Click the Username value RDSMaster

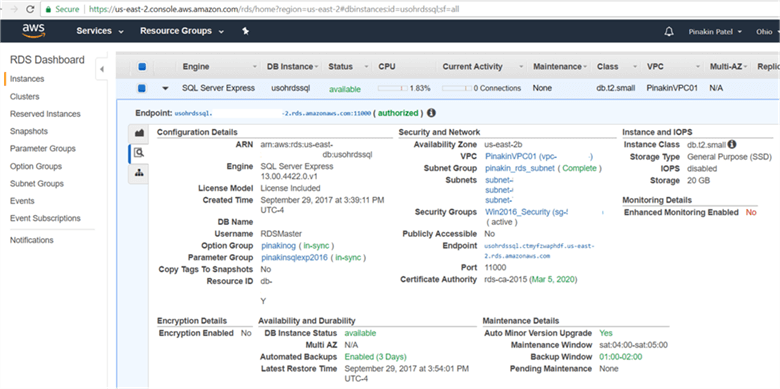[x=281, y=234]
